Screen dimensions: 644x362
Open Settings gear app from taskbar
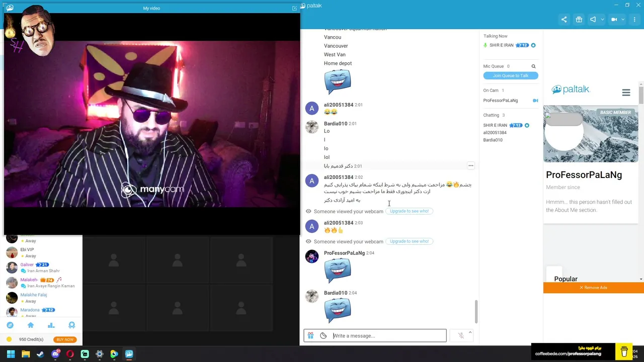100,354
